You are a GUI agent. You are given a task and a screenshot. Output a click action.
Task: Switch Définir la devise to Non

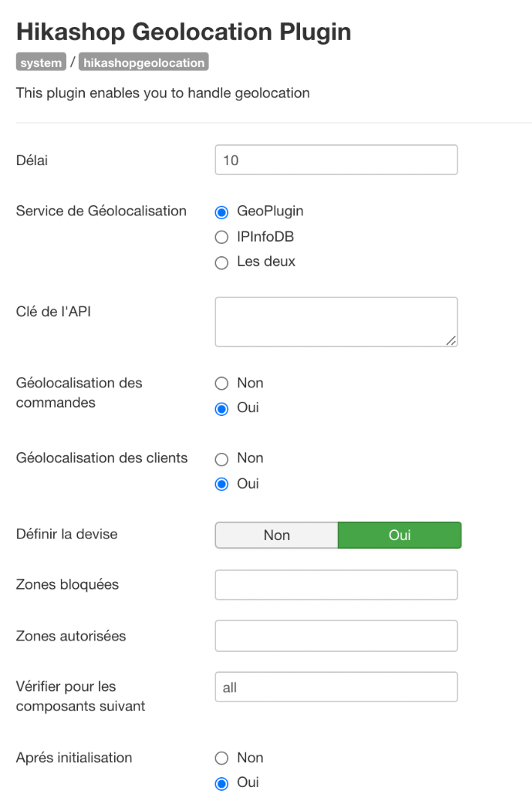[x=277, y=535]
